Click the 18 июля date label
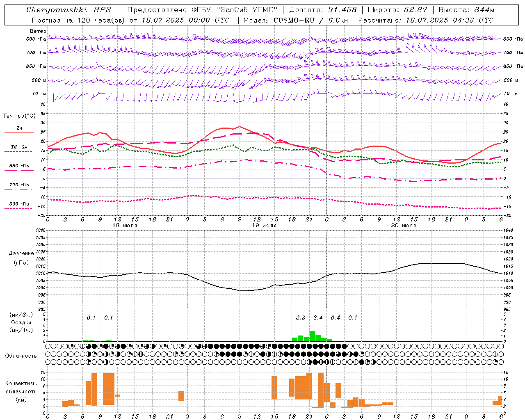 [125, 226]
